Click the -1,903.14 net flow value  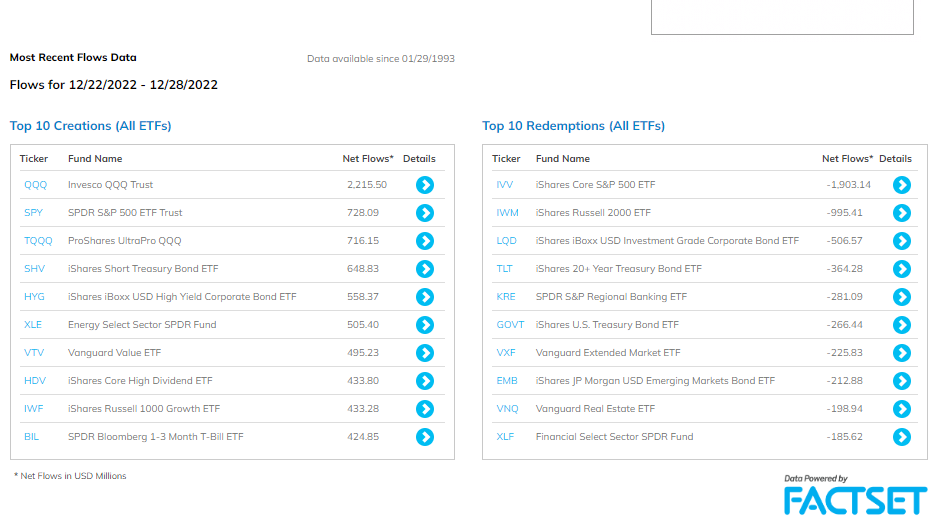tap(848, 185)
